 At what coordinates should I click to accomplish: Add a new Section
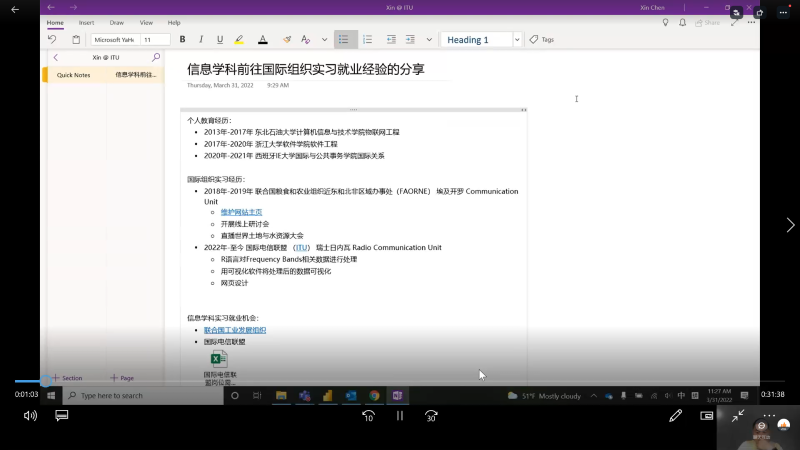pos(67,378)
